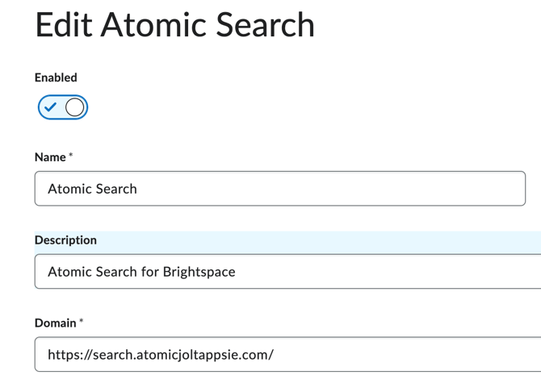Click the "Description" field label
Viewport: 541px width, 392px height.
(x=65, y=240)
